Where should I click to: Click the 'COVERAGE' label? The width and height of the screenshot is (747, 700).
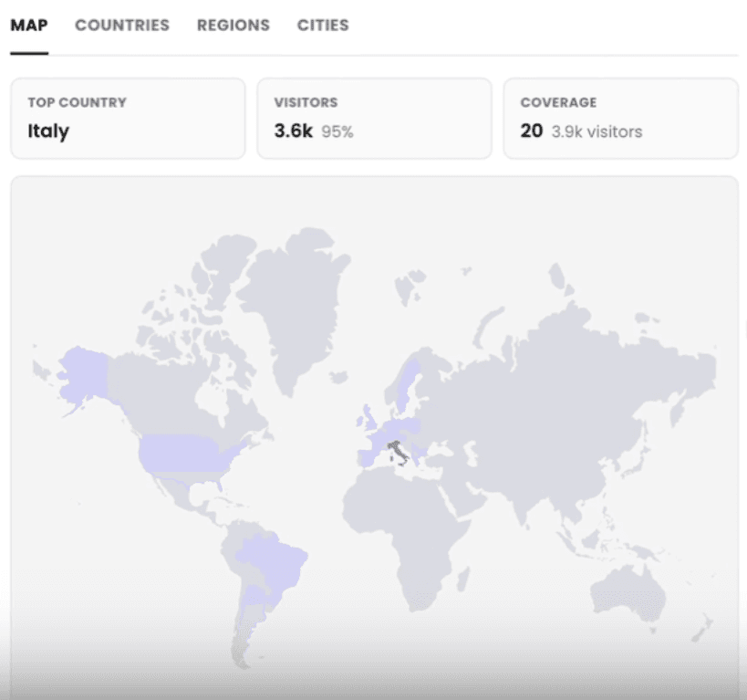coord(558,102)
